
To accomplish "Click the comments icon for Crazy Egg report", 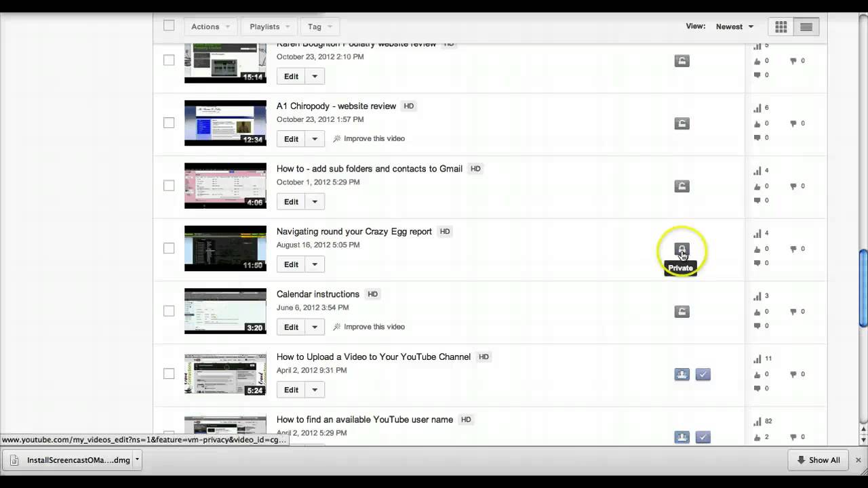I will (757, 263).
